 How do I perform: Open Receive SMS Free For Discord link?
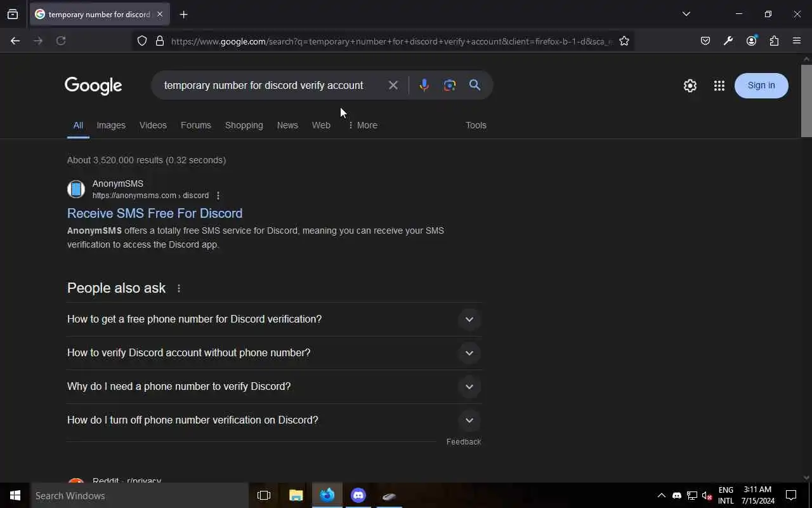pos(155,213)
